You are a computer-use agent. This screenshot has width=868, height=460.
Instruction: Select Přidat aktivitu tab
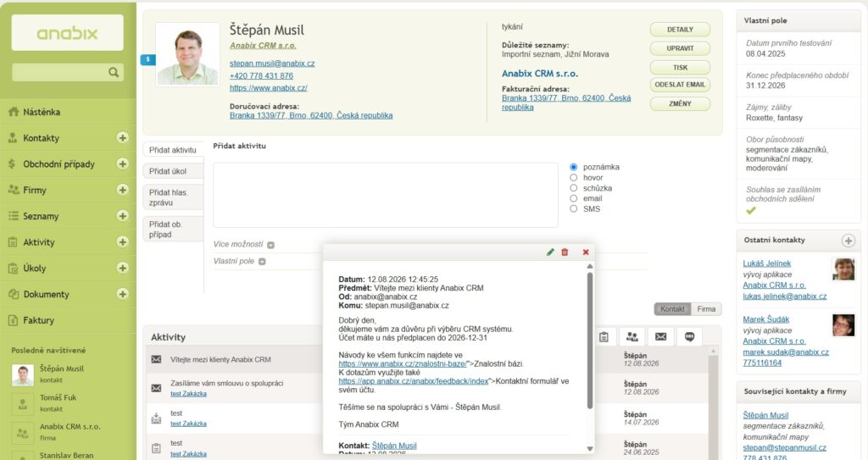click(173, 150)
